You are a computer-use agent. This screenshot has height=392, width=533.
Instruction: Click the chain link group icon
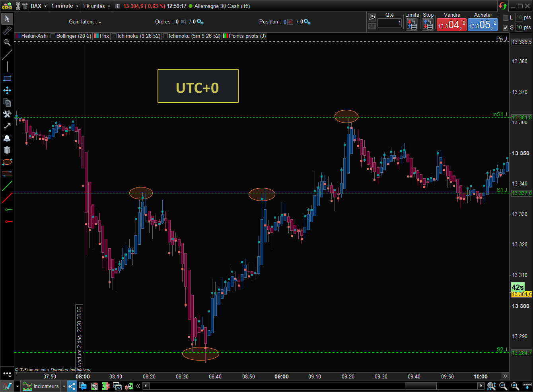pyautogui.click(x=18, y=6)
